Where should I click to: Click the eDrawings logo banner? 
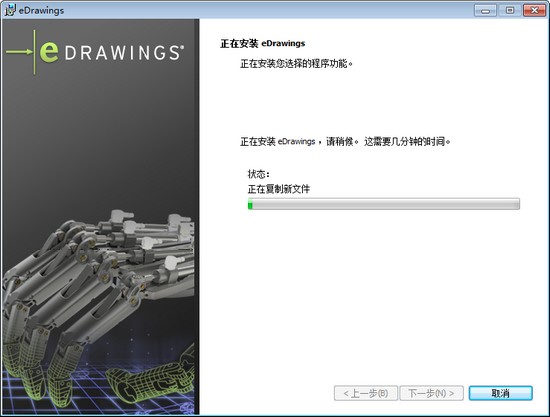[95, 52]
